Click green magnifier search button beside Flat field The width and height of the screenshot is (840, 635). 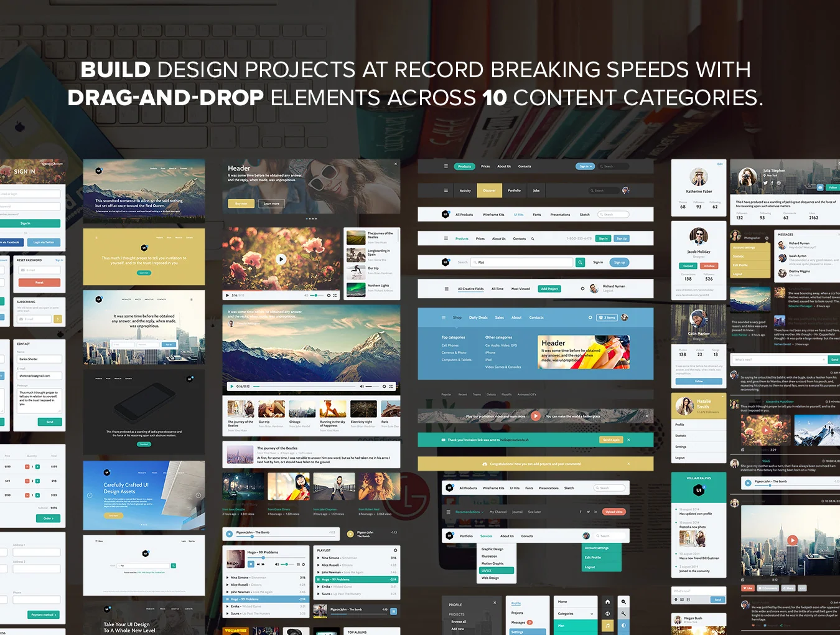coord(580,262)
